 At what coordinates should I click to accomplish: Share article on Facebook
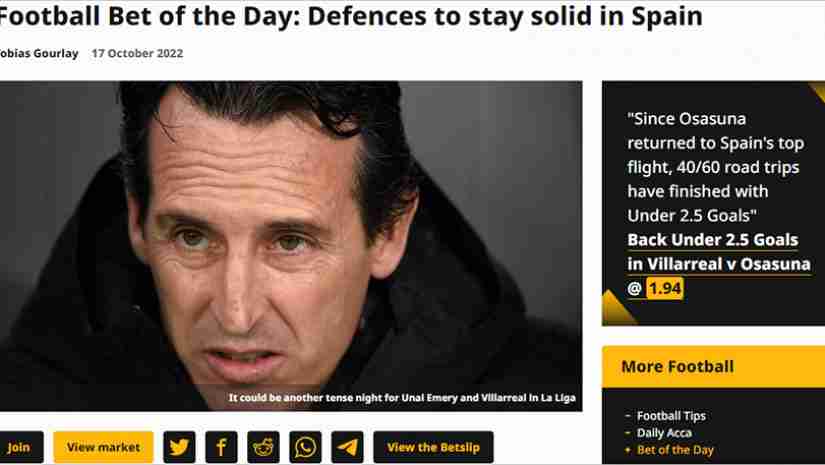point(221,447)
